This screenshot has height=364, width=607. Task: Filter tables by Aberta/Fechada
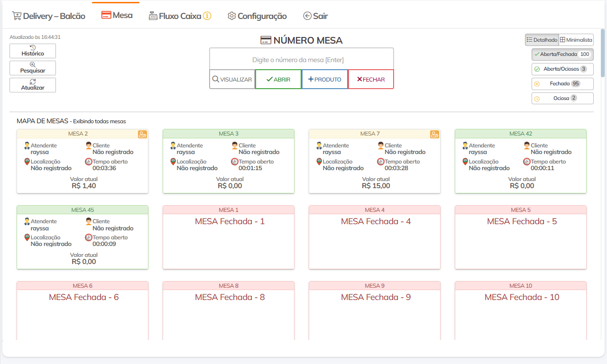click(x=562, y=55)
